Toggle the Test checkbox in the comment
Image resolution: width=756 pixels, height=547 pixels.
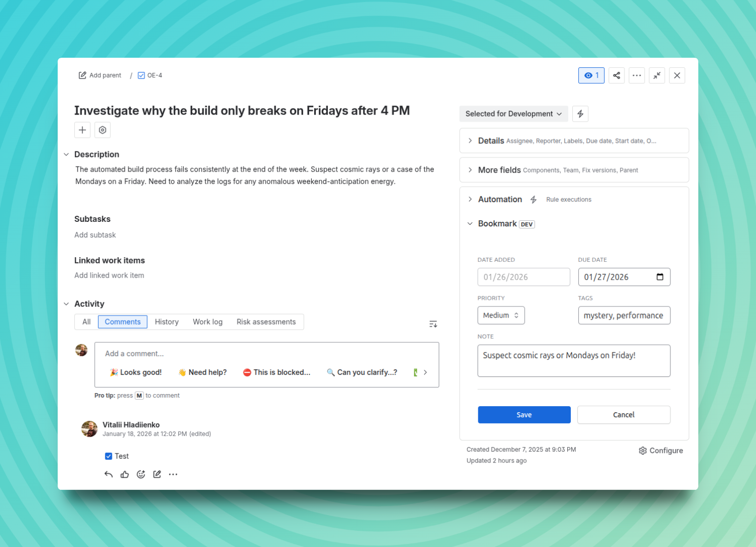point(108,456)
